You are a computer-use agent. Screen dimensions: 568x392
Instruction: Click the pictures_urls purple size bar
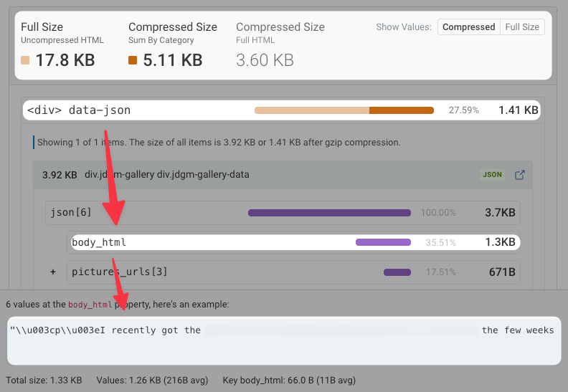pyautogui.click(x=397, y=272)
